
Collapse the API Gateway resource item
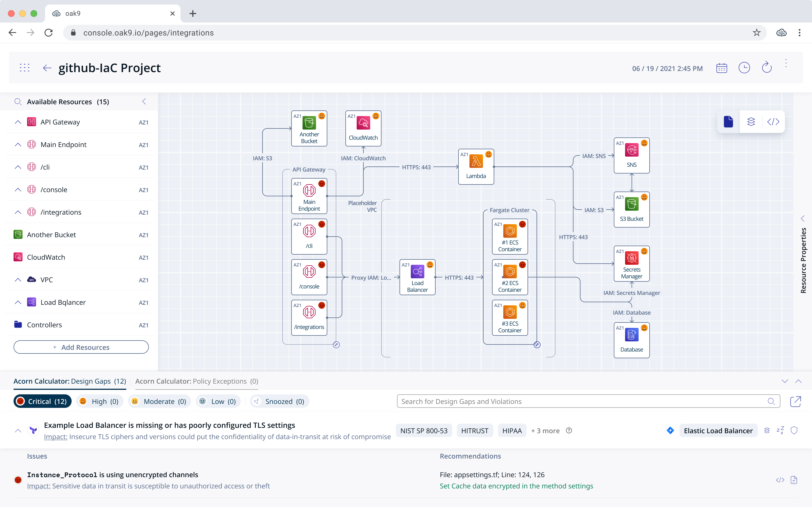pos(18,122)
